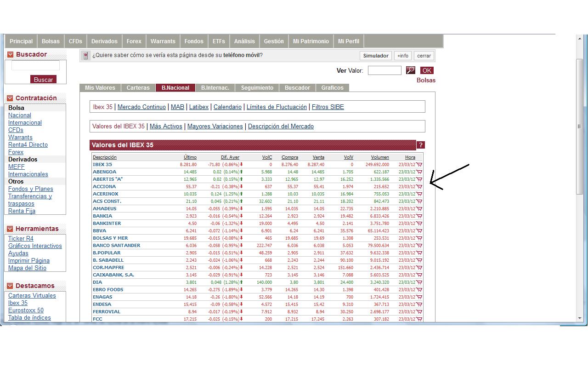Open the Mi Patrimonio menu
Viewport: 588px width, 368px height.
click(311, 41)
